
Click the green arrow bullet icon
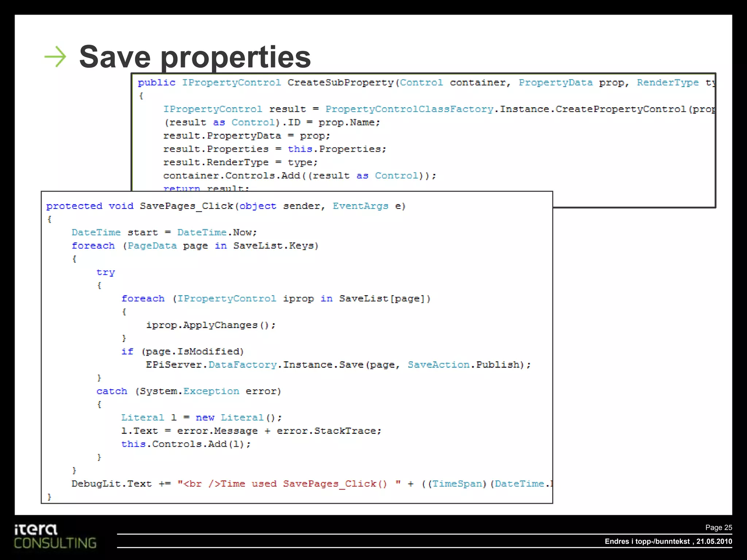[55, 57]
